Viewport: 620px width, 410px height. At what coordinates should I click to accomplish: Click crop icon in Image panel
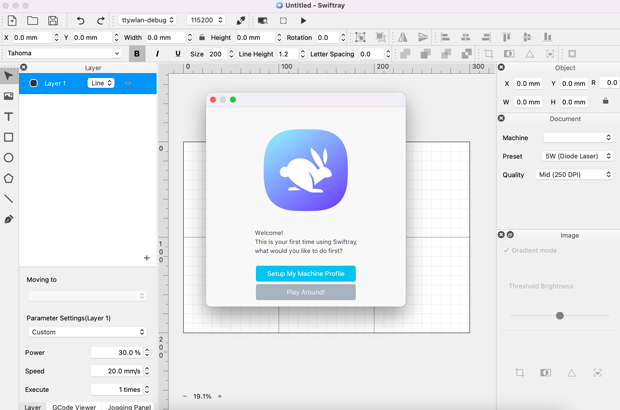click(x=520, y=372)
